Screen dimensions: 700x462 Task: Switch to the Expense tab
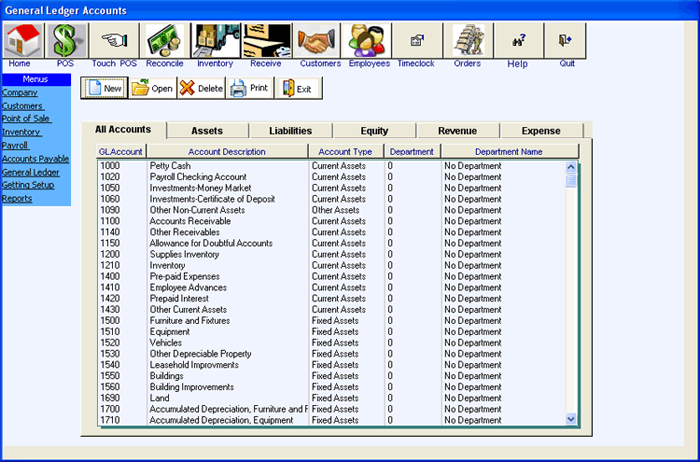[541, 131]
